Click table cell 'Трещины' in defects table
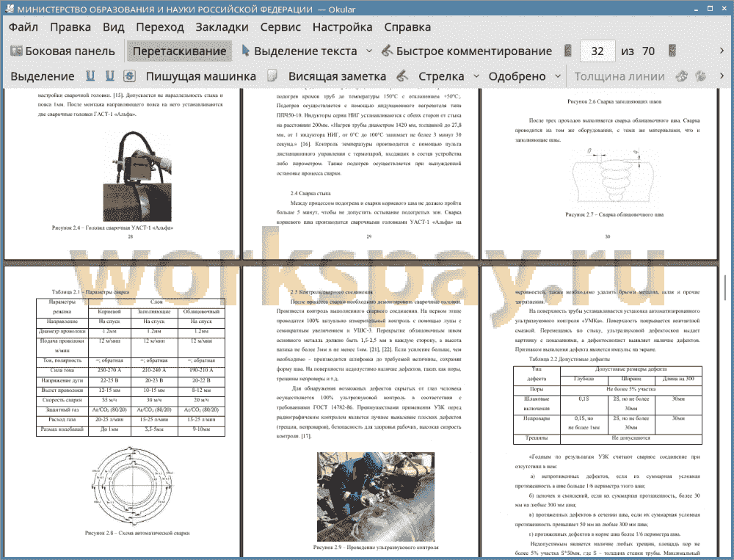734x560 pixels. 537,438
